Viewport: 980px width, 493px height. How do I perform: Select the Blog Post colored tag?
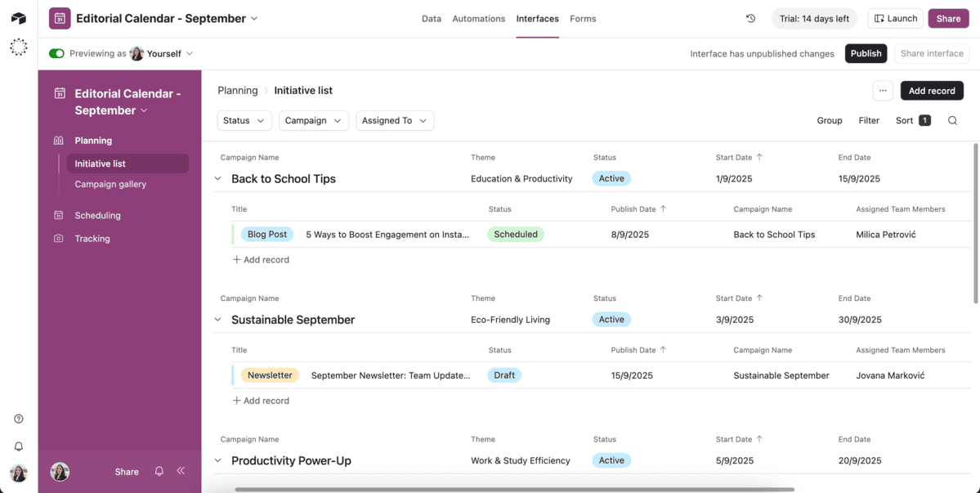click(266, 235)
